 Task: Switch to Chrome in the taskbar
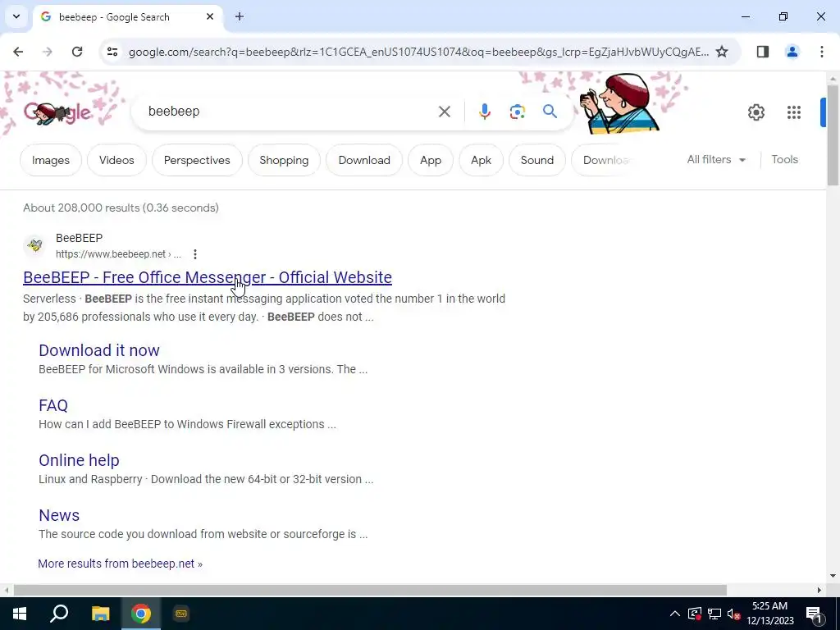tap(141, 614)
